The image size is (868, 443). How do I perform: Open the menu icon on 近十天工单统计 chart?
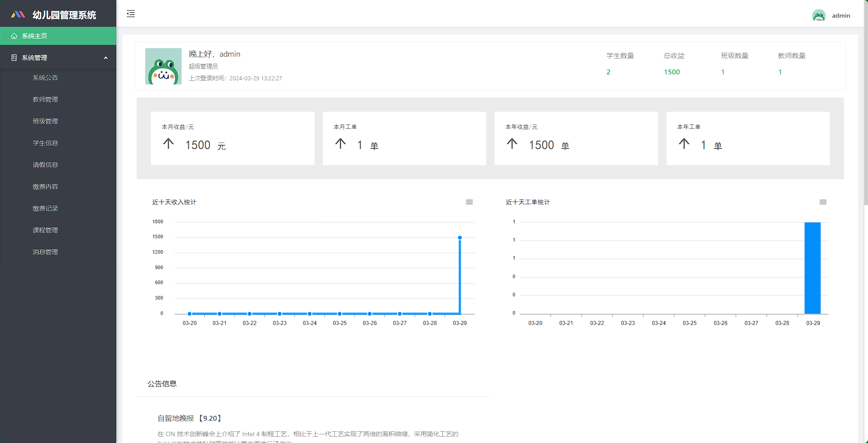[x=823, y=202]
